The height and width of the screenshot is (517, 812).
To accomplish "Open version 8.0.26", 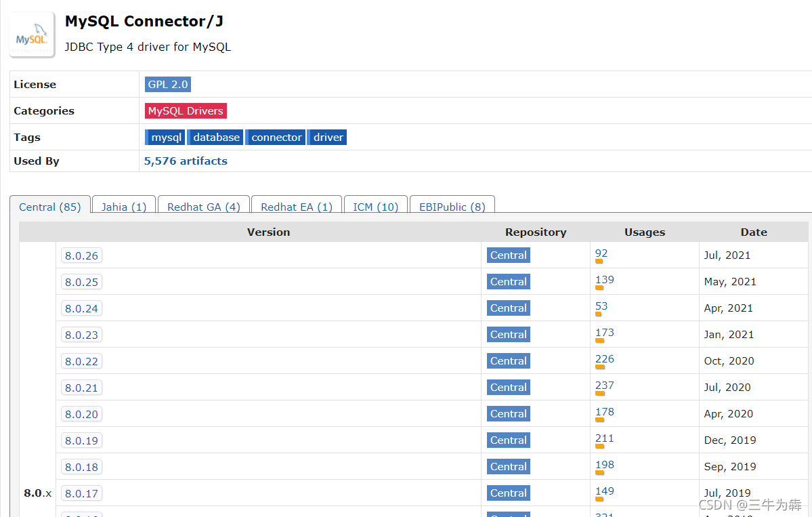I will tap(81, 255).
